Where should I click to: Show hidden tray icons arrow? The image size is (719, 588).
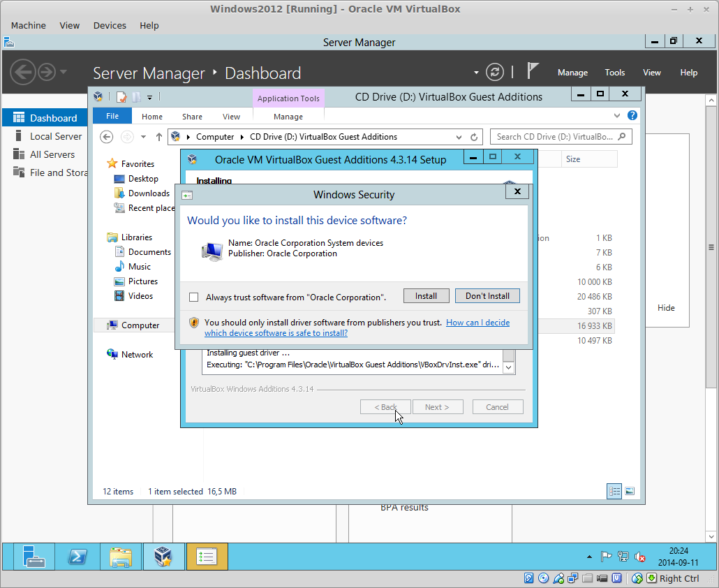tap(589, 557)
